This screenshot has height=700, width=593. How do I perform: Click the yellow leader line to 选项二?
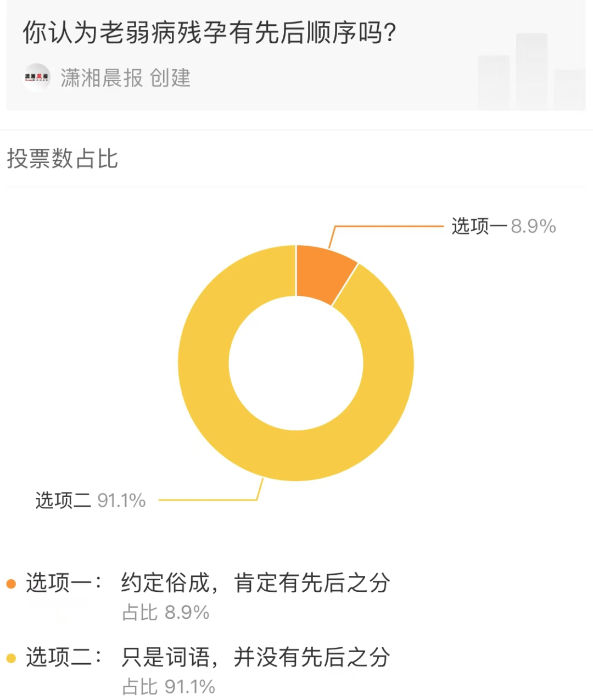click(x=209, y=500)
